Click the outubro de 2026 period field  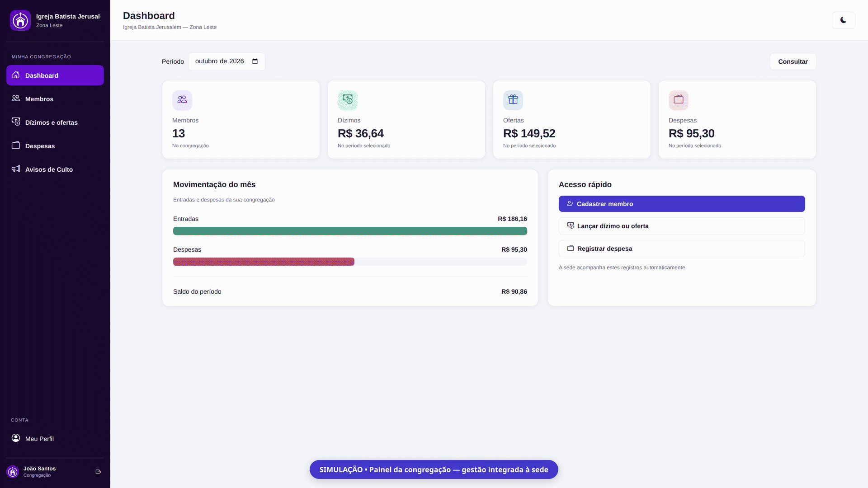pos(226,61)
